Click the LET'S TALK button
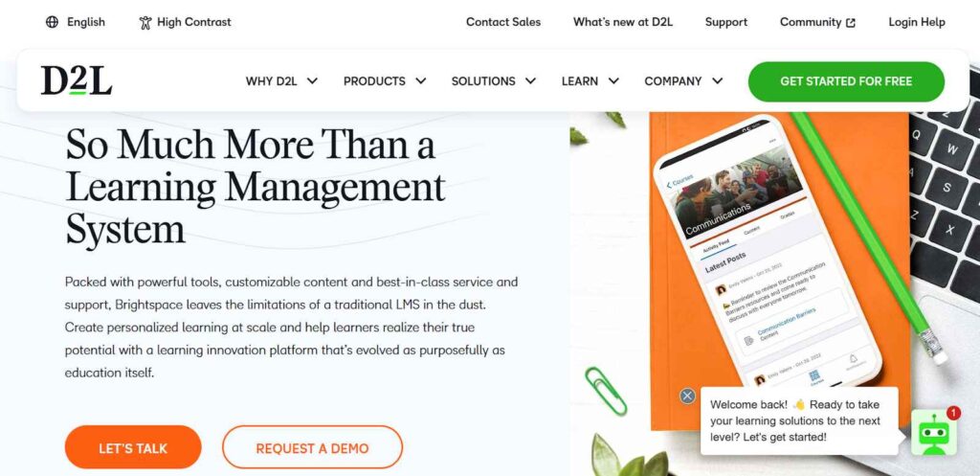 point(133,447)
